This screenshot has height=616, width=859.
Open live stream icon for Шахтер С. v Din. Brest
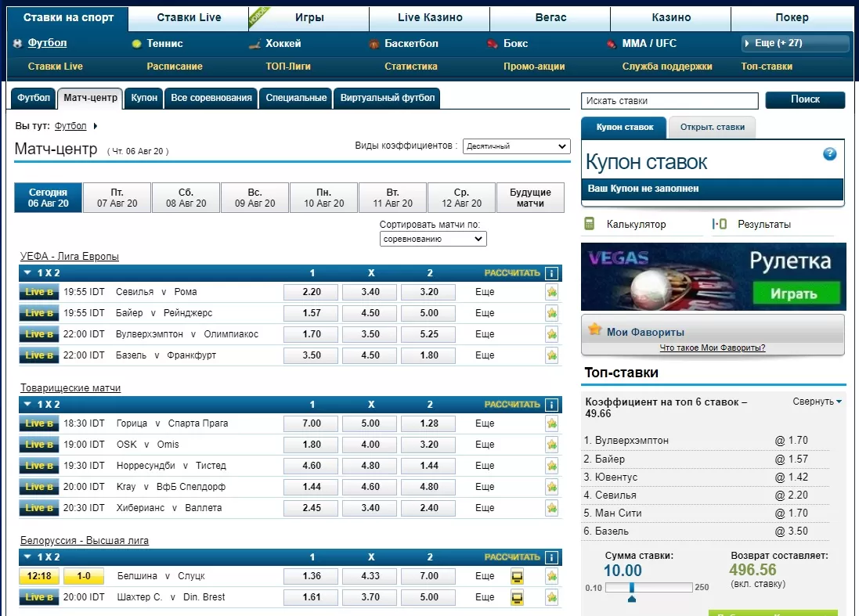518,598
